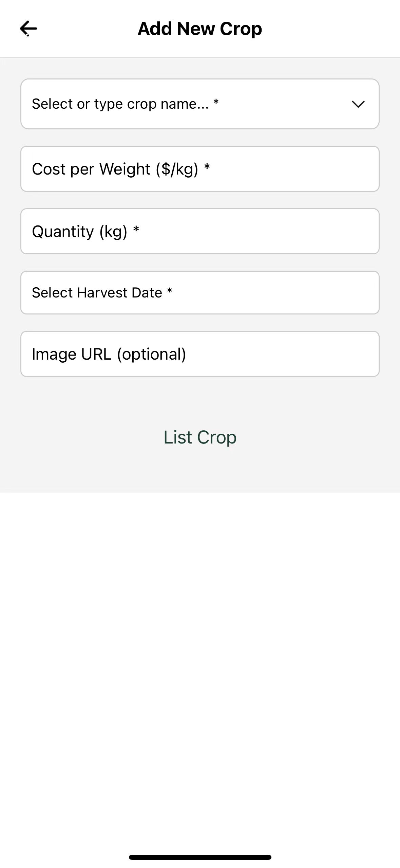Go back using the arrow icon
400x868 pixels.
point(28,29)
